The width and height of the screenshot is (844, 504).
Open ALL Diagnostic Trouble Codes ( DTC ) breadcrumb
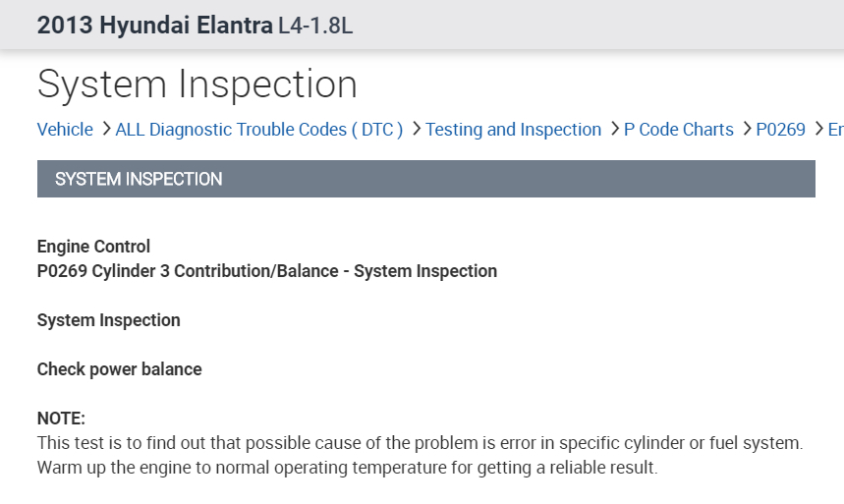point(259,130)
